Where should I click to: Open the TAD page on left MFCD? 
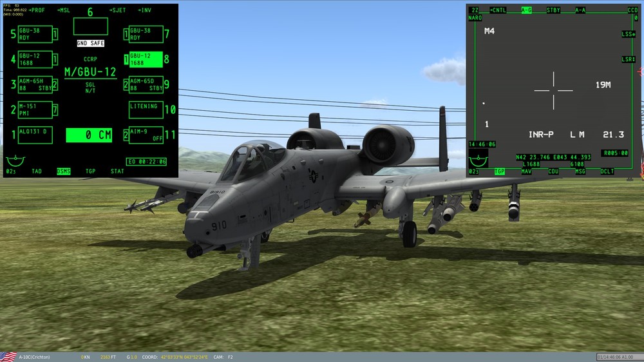[37, 171]
